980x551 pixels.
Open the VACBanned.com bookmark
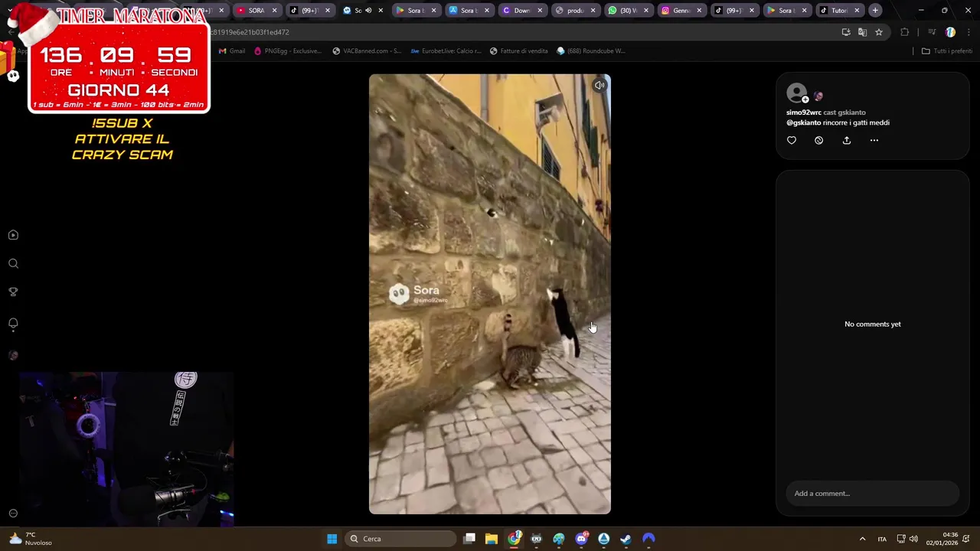click(x=367, y=51)
